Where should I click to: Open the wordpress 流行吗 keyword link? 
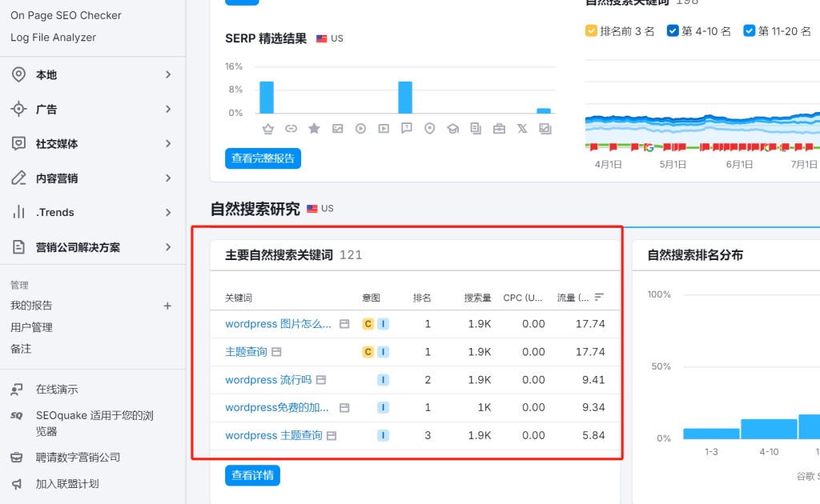coord(268,380)
